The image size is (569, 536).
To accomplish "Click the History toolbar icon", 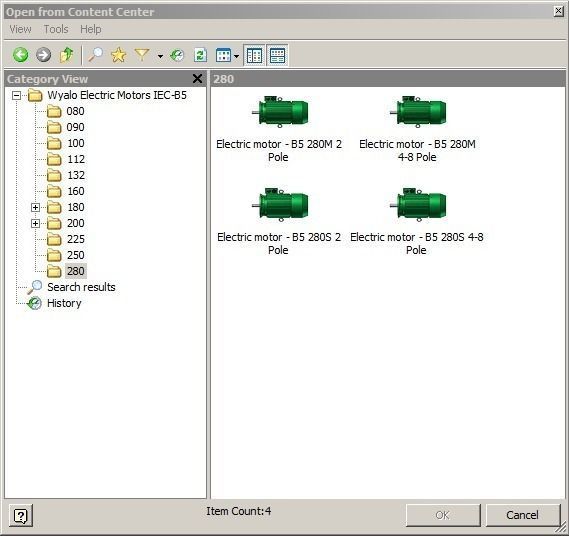I will point(177,55).
